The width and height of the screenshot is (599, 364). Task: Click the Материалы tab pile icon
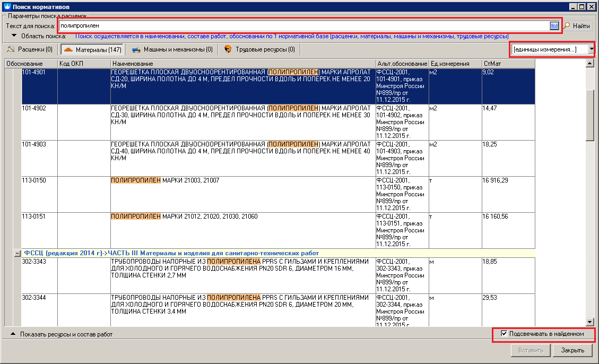point(68,50)
